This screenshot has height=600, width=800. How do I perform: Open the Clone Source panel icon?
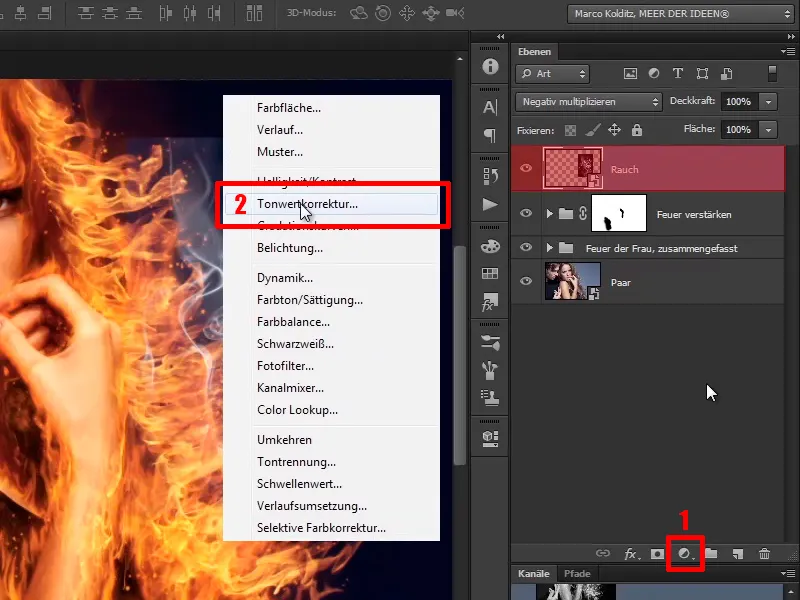point(490,398)
